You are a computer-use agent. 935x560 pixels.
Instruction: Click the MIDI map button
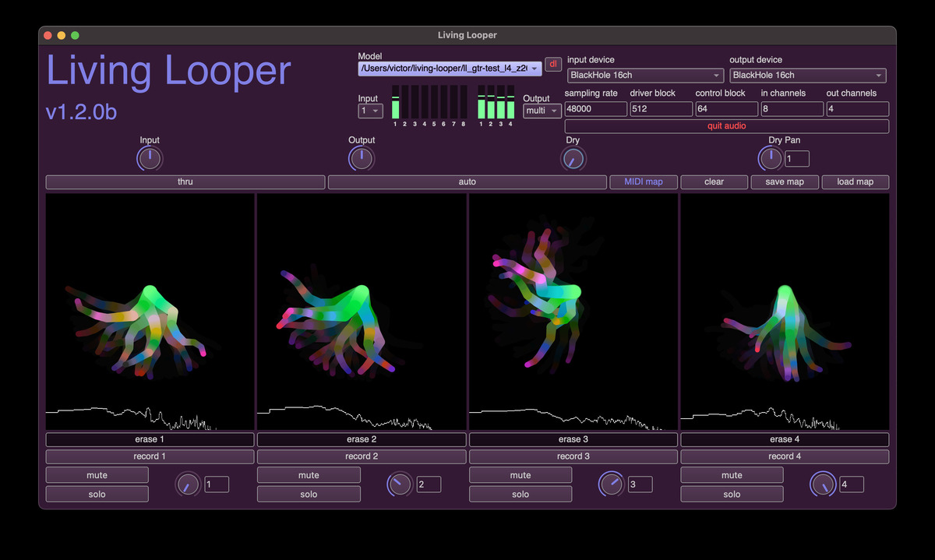pos(644,182)
